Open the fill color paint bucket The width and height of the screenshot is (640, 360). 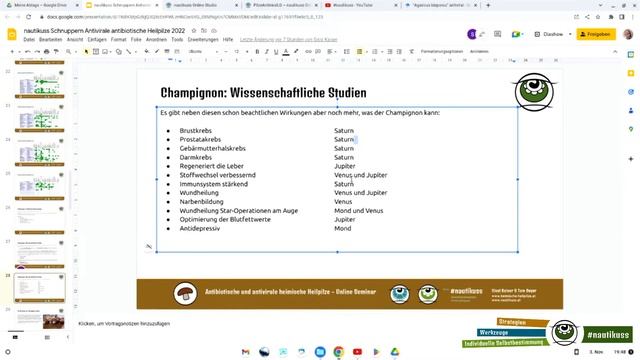click(146, 51)
